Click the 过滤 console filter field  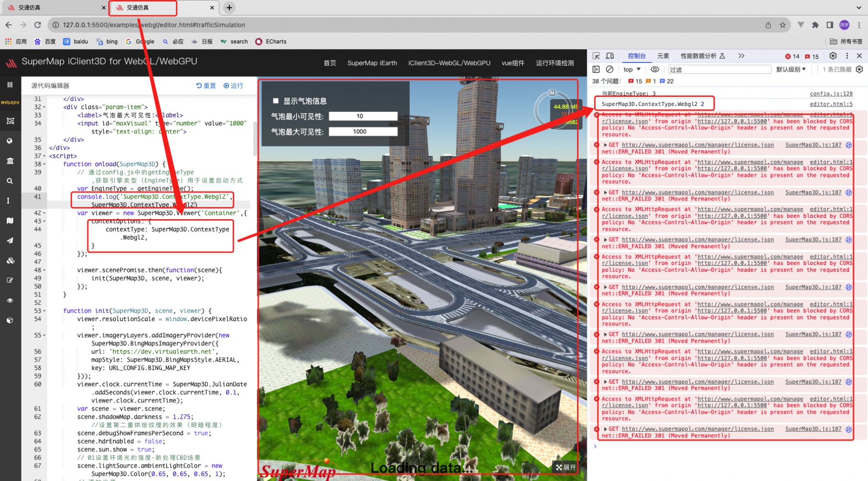[720, 69]
